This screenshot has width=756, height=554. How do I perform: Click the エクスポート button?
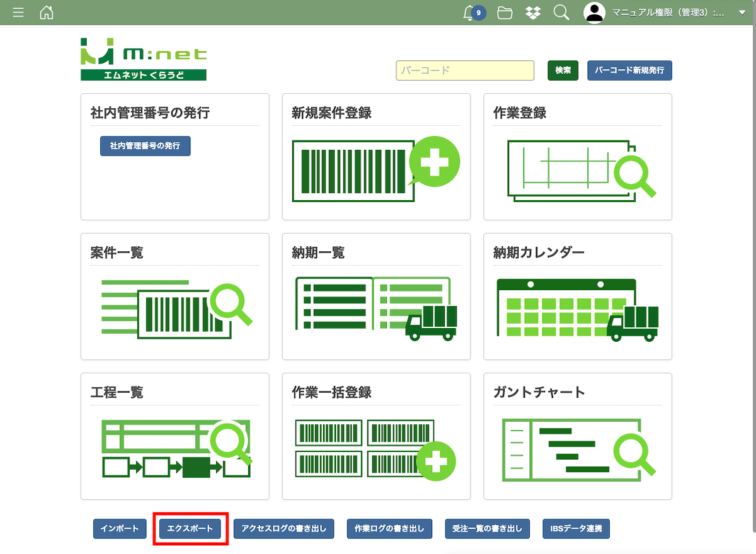click(x=190, y=529)
